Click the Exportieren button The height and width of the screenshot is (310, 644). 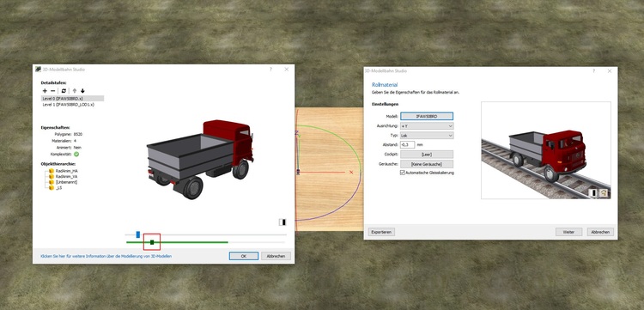(381, 232)
